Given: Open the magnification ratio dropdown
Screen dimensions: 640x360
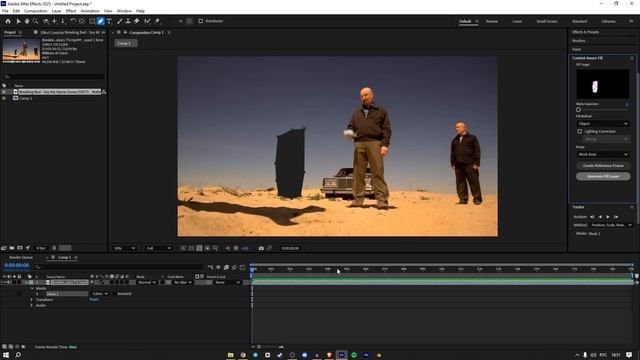Looking at the screenshot, I should 124,248.
